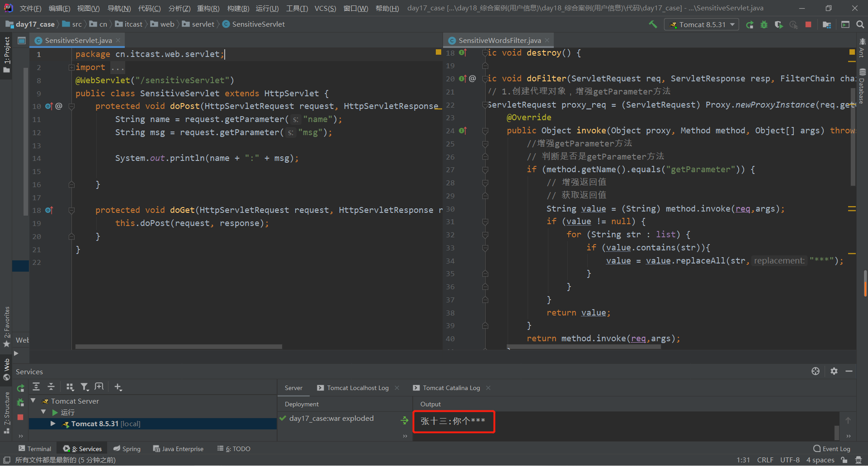Click the green Rerun icon in the top toolbar
868x466 pixels.
point(750,24)
